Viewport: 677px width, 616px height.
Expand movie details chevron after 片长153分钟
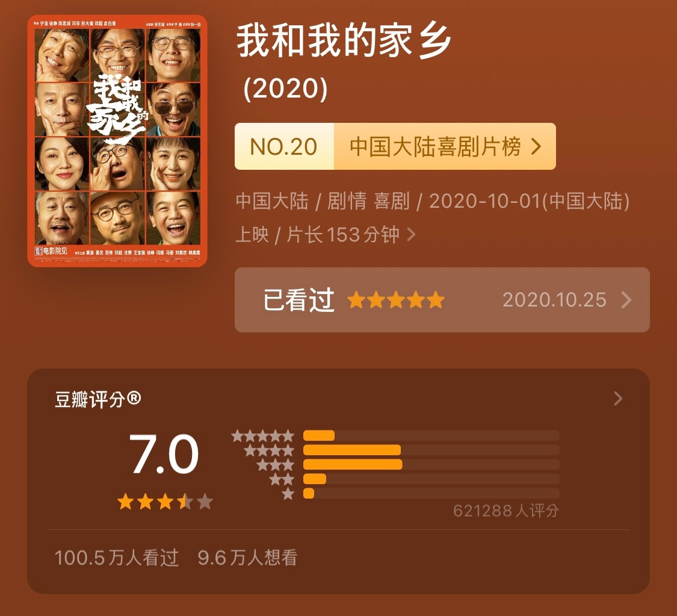tap(412, 235)
